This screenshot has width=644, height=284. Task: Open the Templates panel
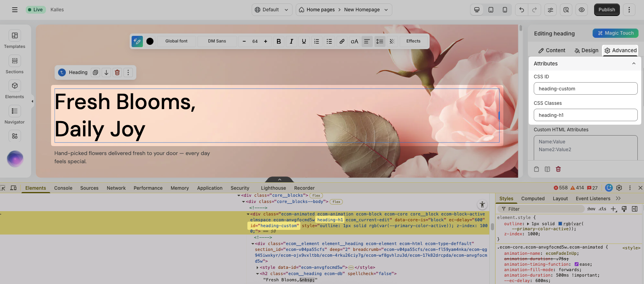15,39
